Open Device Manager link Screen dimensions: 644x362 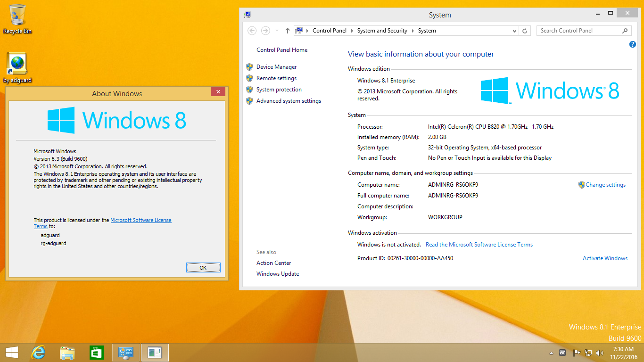coord(277,67)
